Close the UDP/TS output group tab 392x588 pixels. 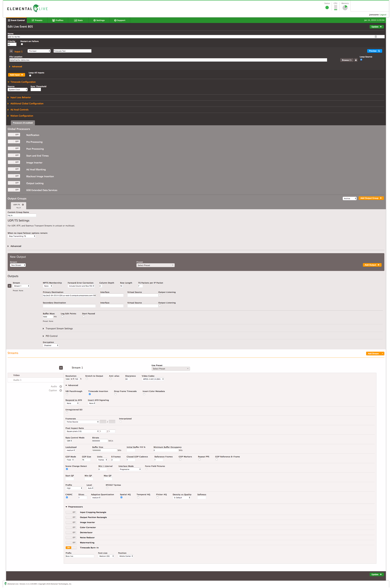click(x=23, y=204)
